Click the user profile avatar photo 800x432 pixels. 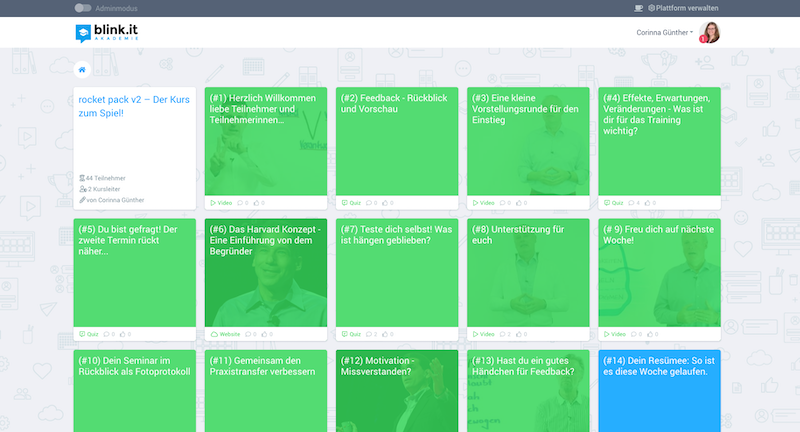pyautogui.click(x=710, y=32)
